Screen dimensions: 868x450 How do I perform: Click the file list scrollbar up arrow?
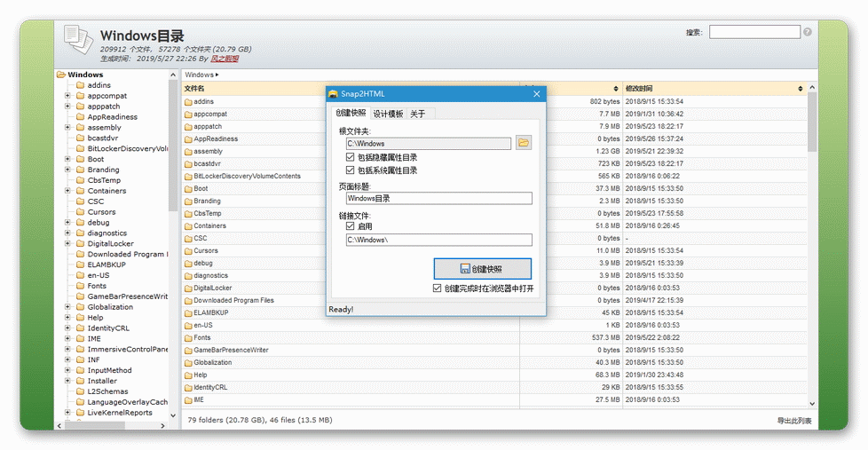[812, 88]
